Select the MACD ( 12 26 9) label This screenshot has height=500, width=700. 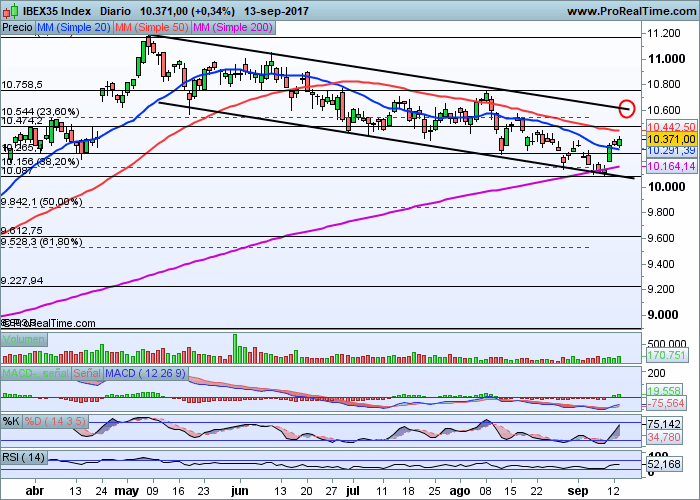click(145, 373)
